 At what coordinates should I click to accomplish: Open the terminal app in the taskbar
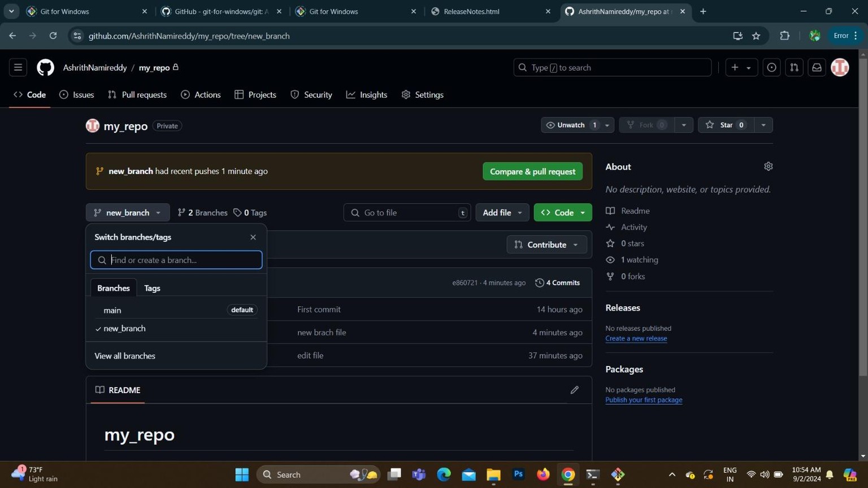click(593, 474)
